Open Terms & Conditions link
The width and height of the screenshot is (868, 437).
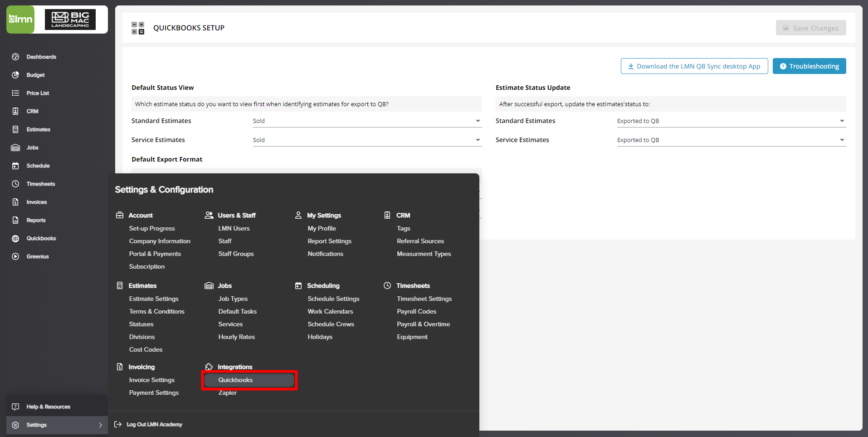point(157,312)
